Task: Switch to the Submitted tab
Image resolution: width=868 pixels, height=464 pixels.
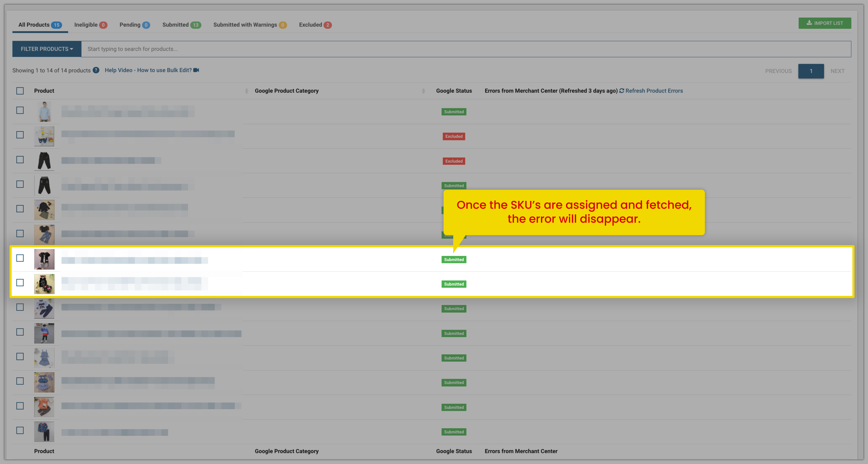Action: pos(181,25)
